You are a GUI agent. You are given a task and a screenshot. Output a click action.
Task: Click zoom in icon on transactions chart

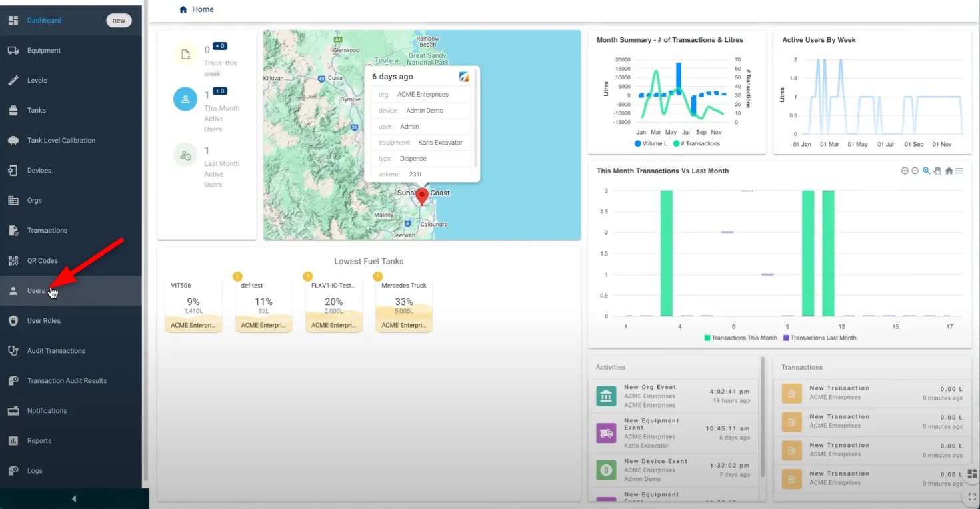[x=905, y=171]
